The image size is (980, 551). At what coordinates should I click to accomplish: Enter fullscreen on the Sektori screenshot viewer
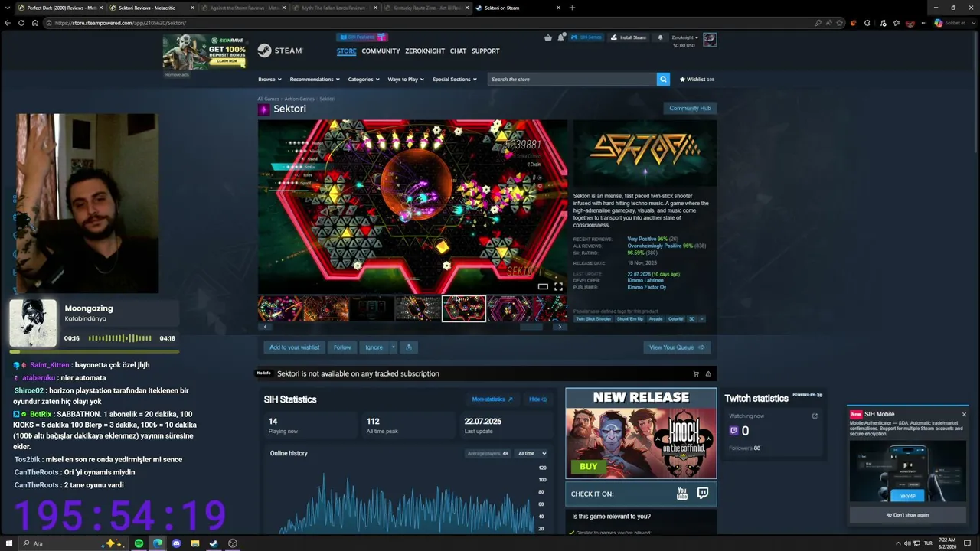558,287
